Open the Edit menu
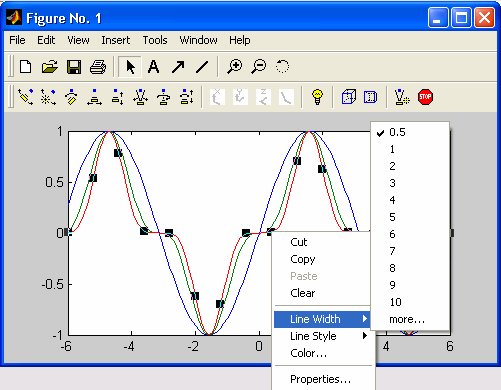Screen dimensions: 501x390 46,40
